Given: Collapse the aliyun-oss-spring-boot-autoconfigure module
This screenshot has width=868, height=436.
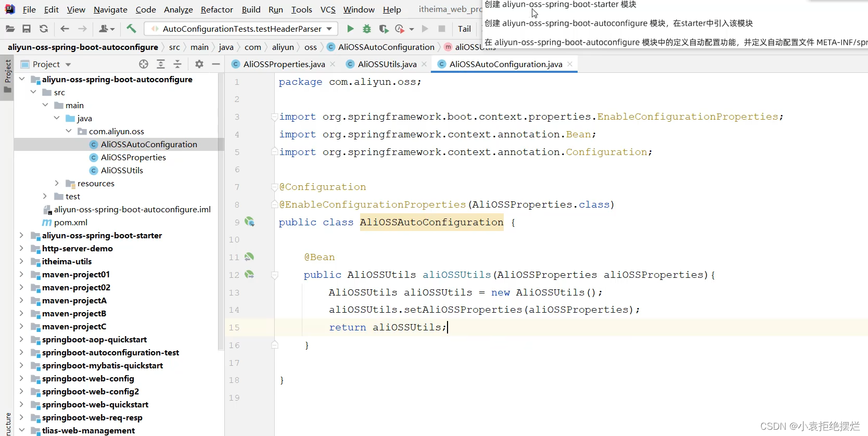Looking at the screenshot, I should (22, 79).
